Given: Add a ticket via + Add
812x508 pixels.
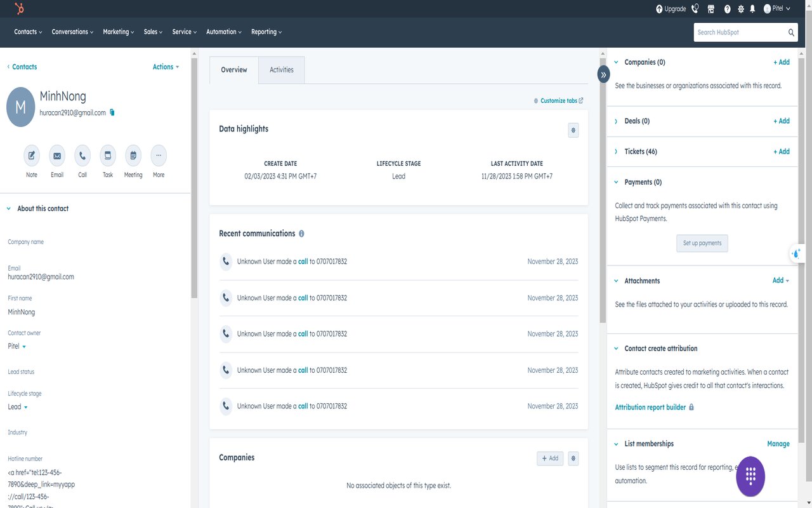Looking at the screenshot, I should pyautogui.click(x=782, y=151).
